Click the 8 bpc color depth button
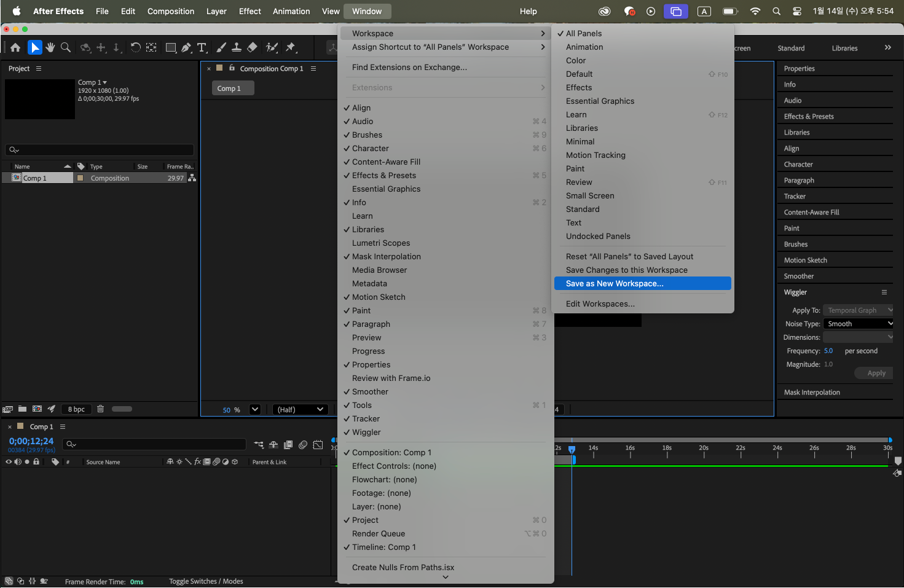The width and height of the screenshot is (904, 588). pos(77,409)
